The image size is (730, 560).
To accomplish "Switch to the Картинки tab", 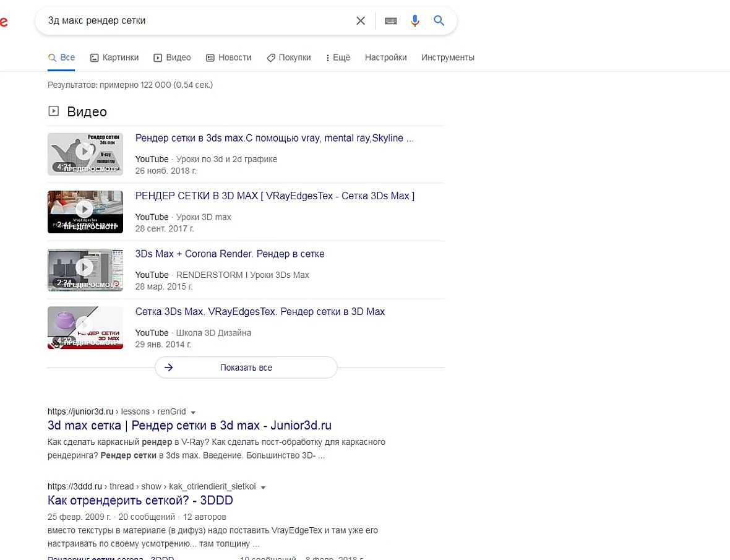I will pyautogui.click(x=114, y=58).
